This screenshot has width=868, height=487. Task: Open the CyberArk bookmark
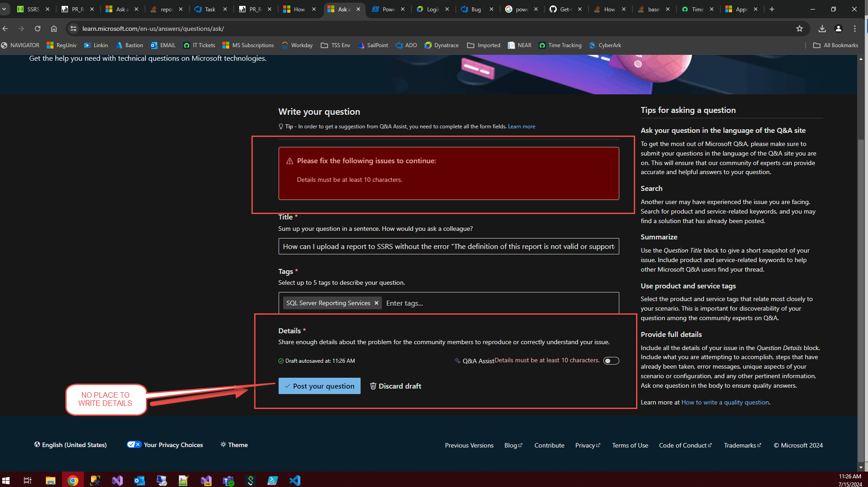605,45
